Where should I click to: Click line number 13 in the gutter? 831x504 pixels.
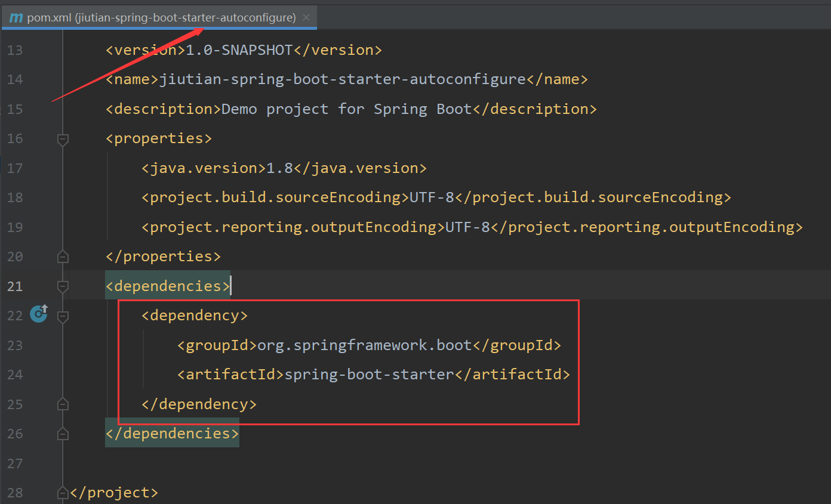(x=15, y=50)
